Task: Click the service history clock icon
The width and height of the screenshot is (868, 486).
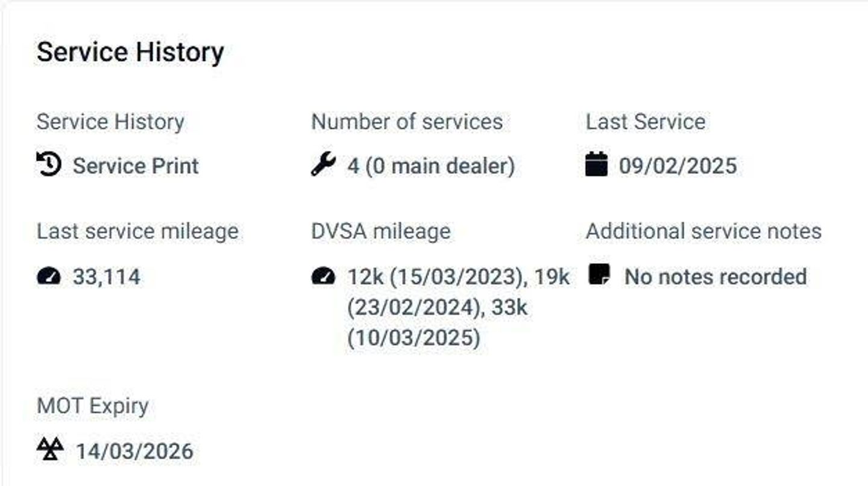Action: (x=49, y=164)
